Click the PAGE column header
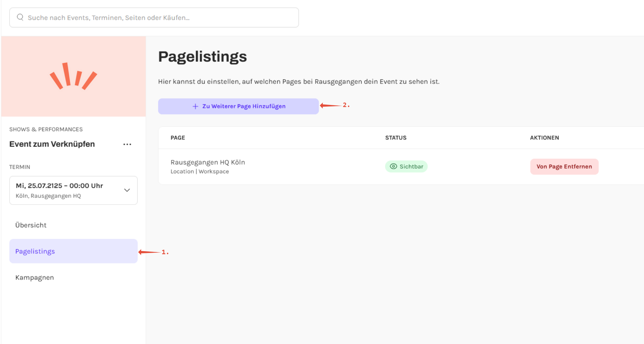 pyautogui.click(x=178, y=138)
